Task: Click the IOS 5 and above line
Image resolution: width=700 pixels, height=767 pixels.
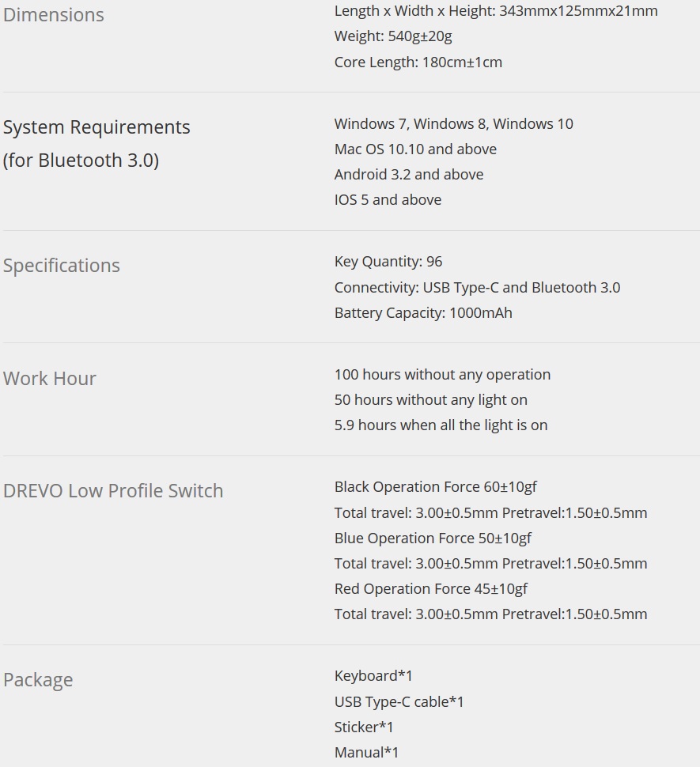Action: (x=388, y=200)
